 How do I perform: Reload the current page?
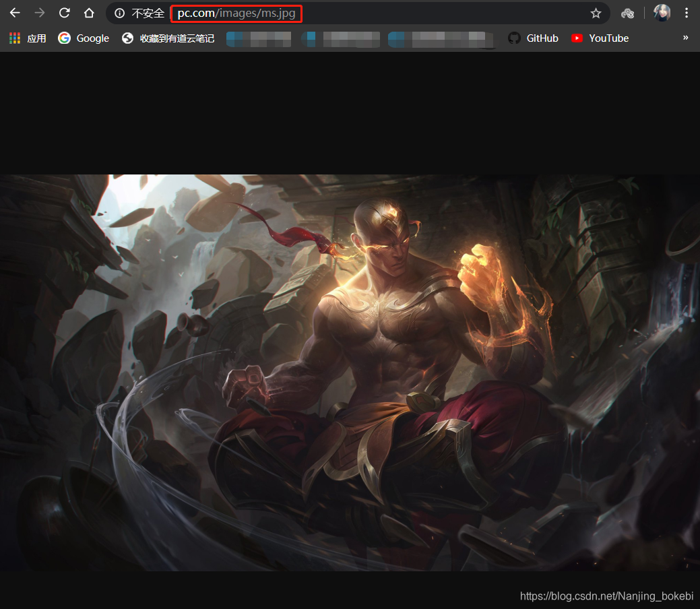tap(64, 13)
